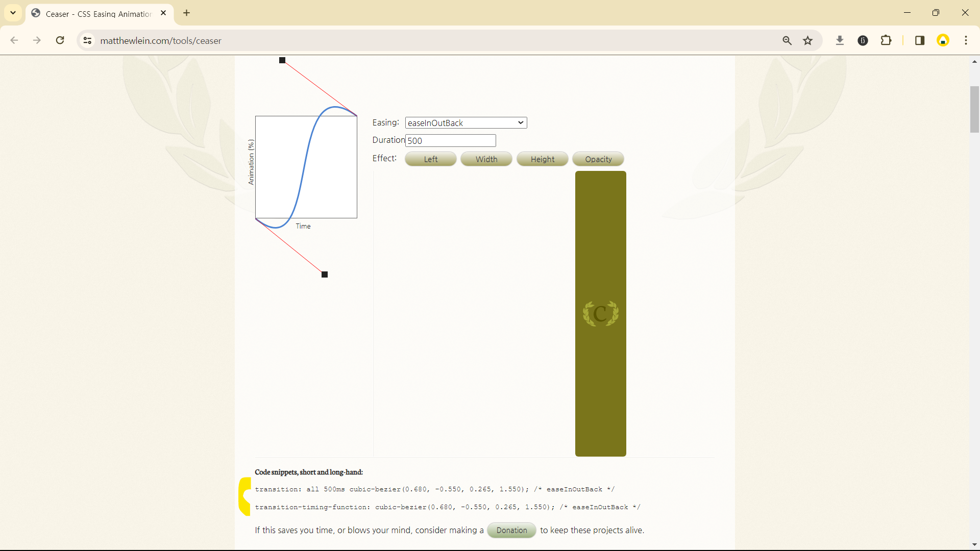
Task: Open the Extensions puzzle icon
Action: pos(886,40)
